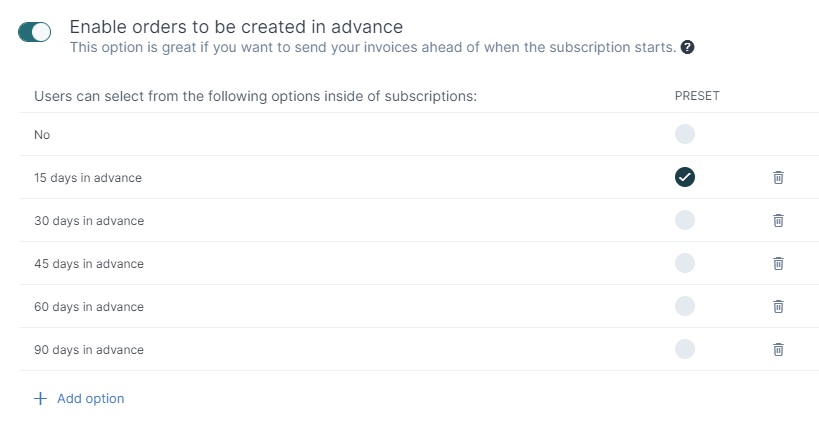Select the "90 days in advance" row label
The height and width of the screenshot is (421, 819).
[x=89, y=349]
